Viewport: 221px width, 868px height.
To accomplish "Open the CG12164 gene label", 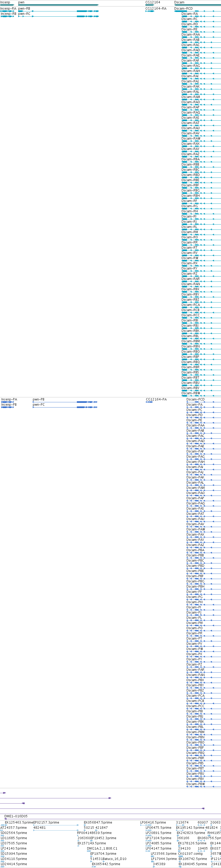I will pyautogui.click(x=153, y=2).
